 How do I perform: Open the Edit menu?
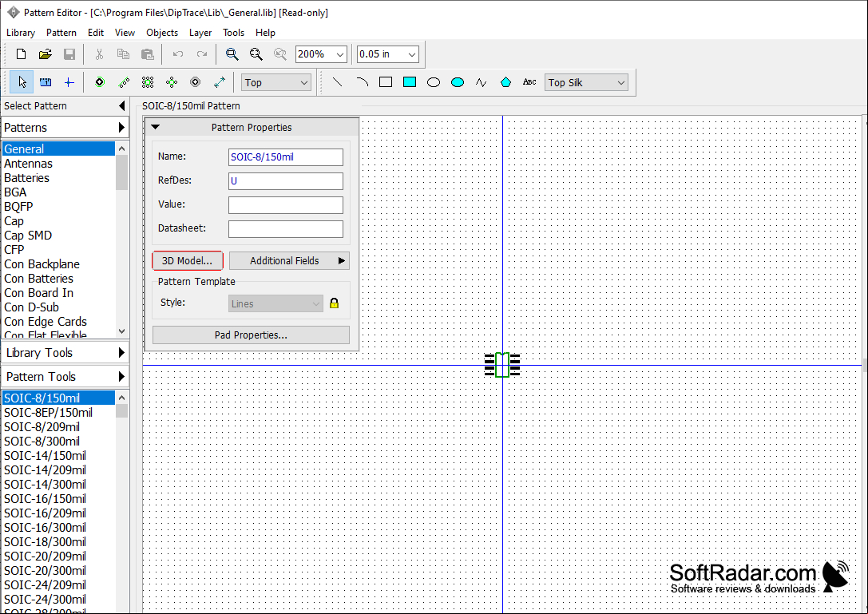point(96,33)
